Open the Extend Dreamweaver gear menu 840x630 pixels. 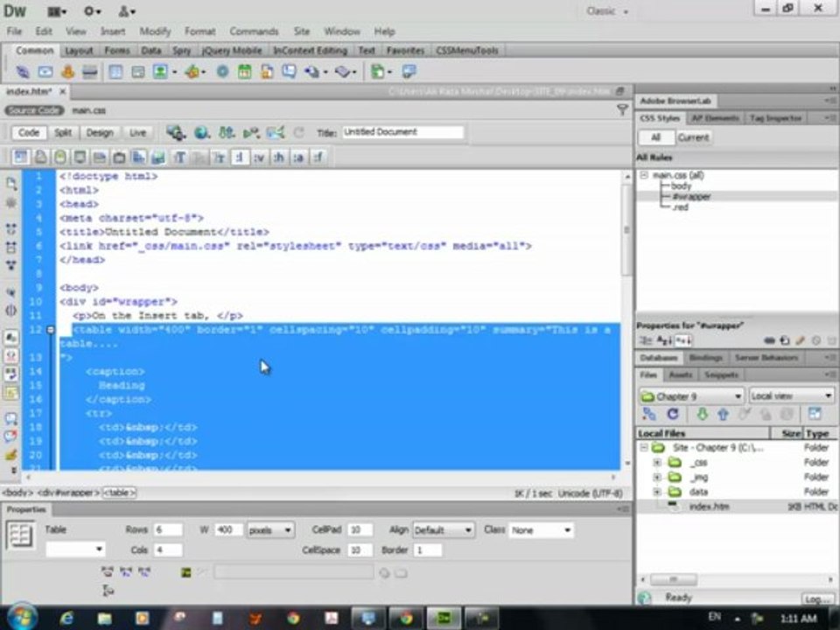point(92,11)
